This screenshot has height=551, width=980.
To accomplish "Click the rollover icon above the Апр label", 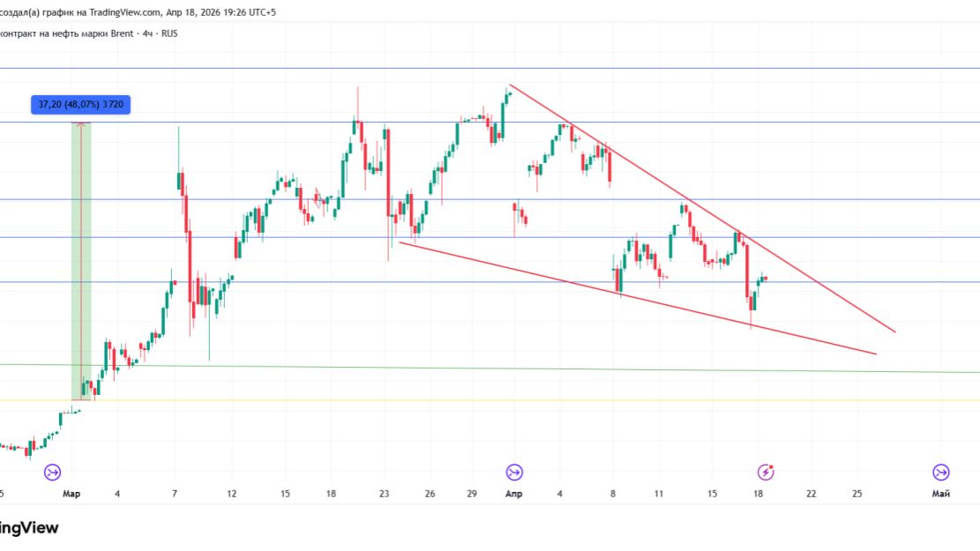I will tap(514, 472).
